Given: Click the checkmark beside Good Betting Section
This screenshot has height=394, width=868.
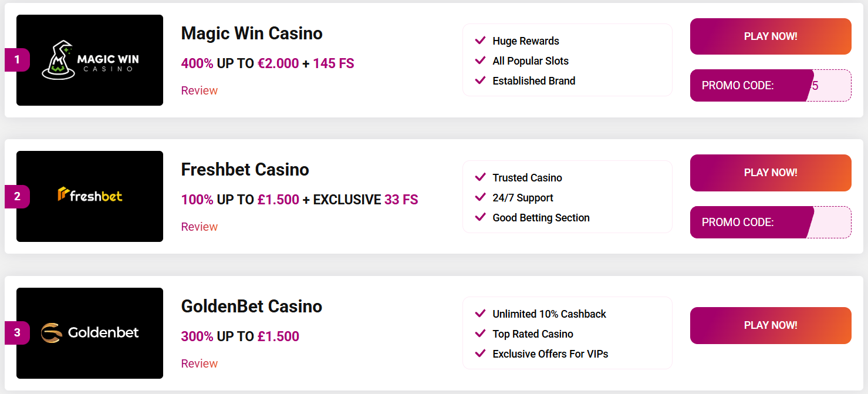Looking at the screenshot, I should coord(480,217).
